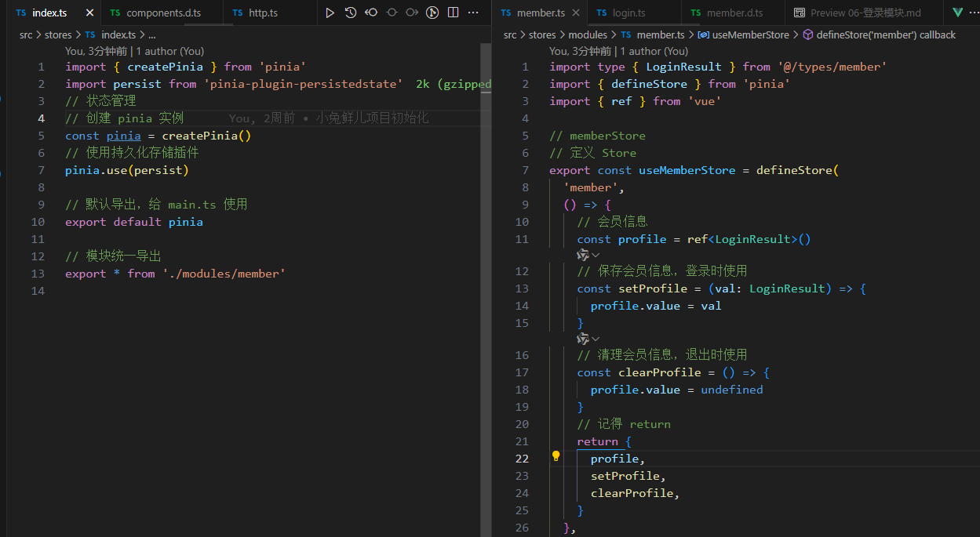Click line number 4 in index.ts gutter
The width and height of the screenshot is (980, 537).
click(42, 118)
